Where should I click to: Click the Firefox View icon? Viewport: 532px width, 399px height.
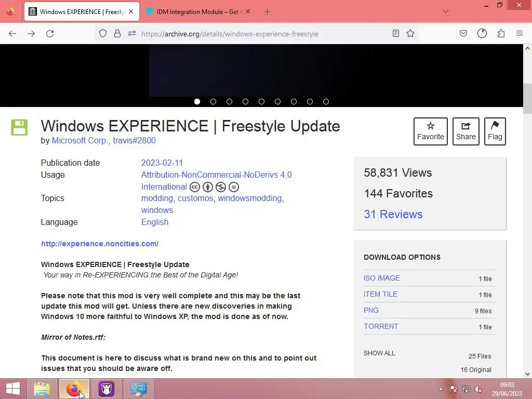10,11
